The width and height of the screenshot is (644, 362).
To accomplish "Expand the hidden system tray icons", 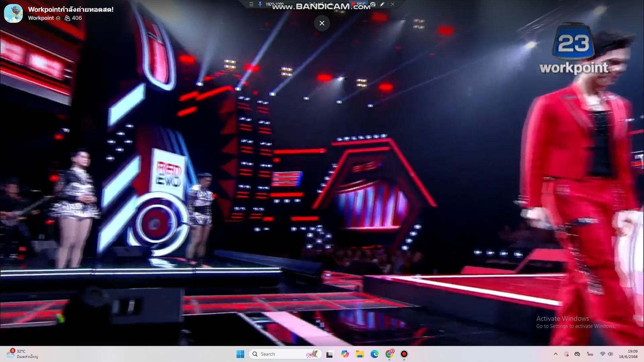I will click(555, 354).
